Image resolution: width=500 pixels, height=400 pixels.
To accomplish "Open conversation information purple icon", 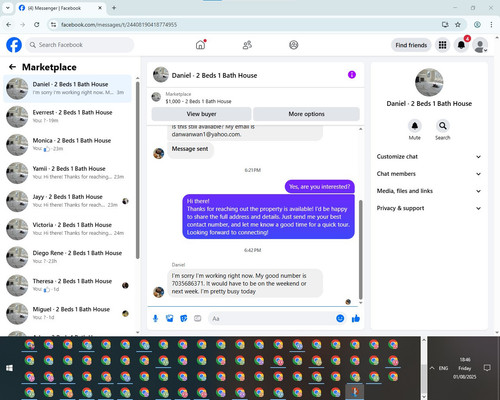I will 352,75.
